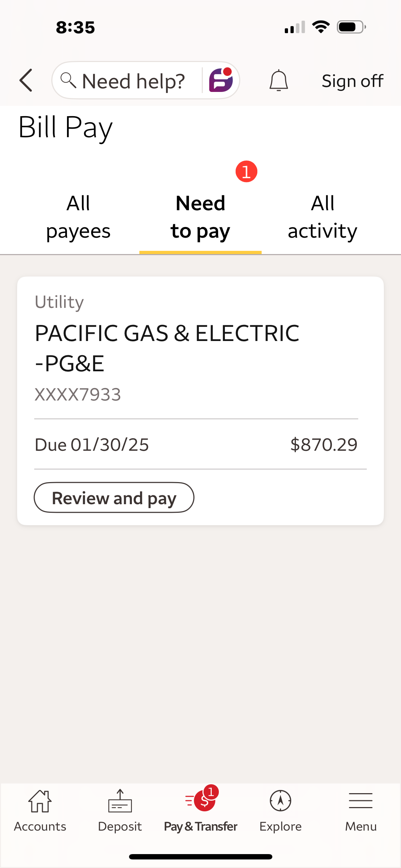Image resolution: width=401 pixels, height=868 pixels.
Task: Tap the Pacific Gas & Electric payee name
Action: pos(167,348)
